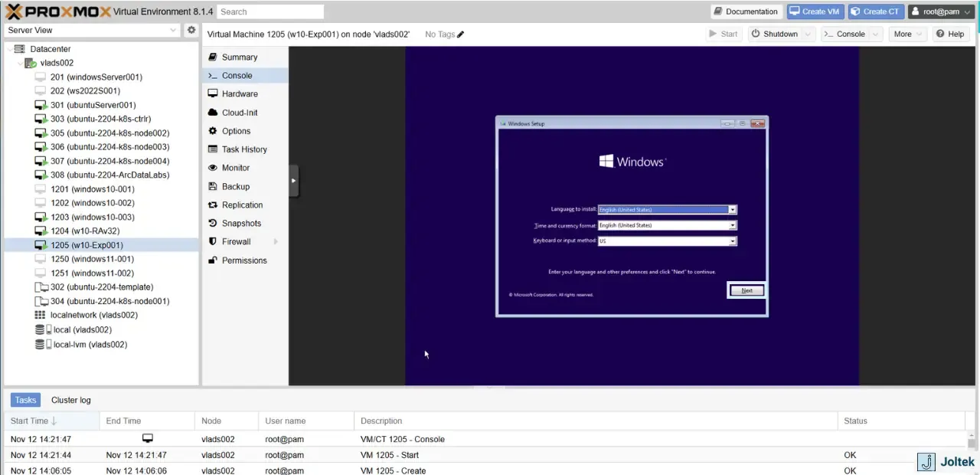Open the Console dropdown arrow

click(x=876, y=34)
